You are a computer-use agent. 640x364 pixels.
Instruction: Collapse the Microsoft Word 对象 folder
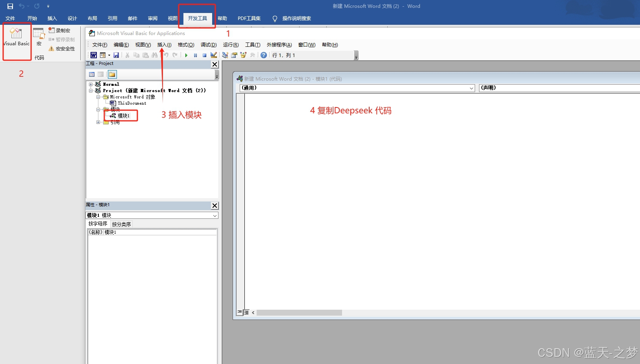pyautogui.click(x=98, y=97)
